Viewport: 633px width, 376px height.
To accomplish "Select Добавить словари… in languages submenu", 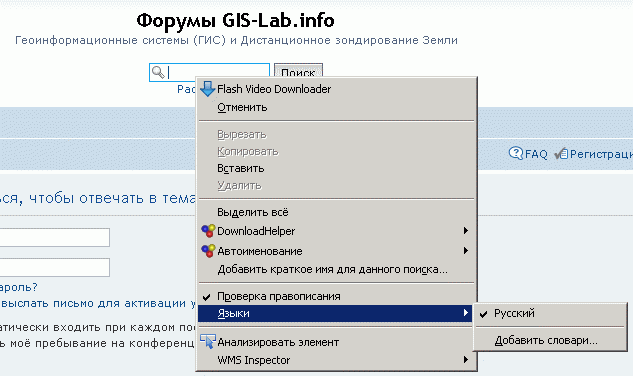I will 546,340.
